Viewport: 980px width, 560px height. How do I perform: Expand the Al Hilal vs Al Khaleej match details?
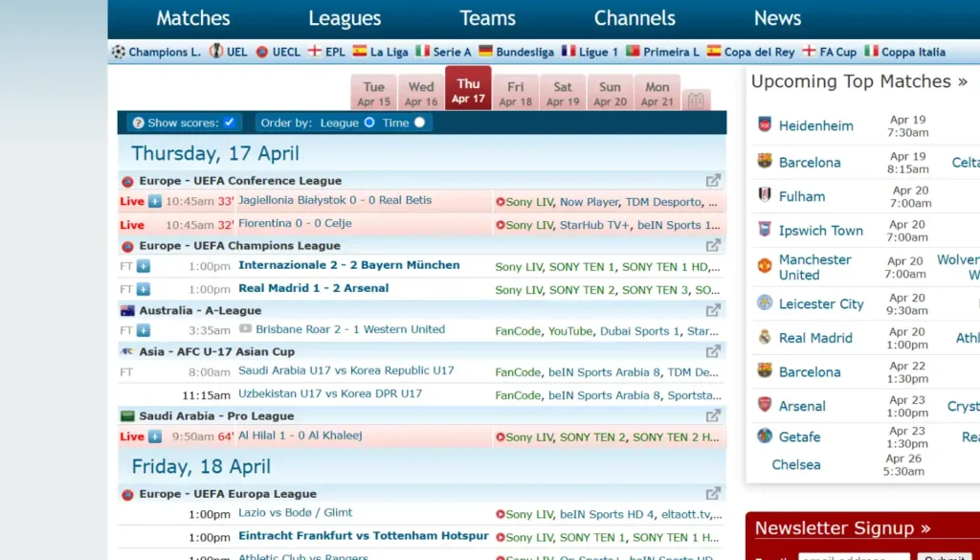click(x=155, y=437)
